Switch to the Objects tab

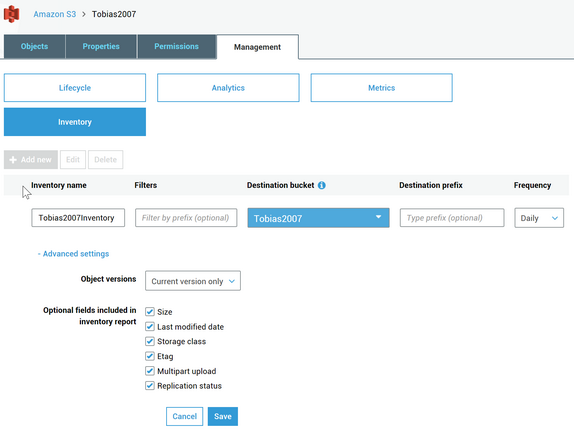(34, 46)
